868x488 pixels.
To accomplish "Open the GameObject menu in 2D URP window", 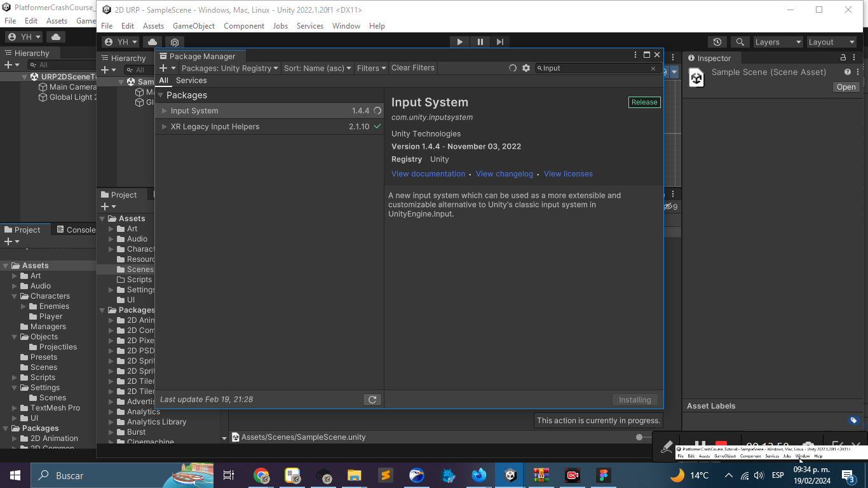I will coord(194,26).
